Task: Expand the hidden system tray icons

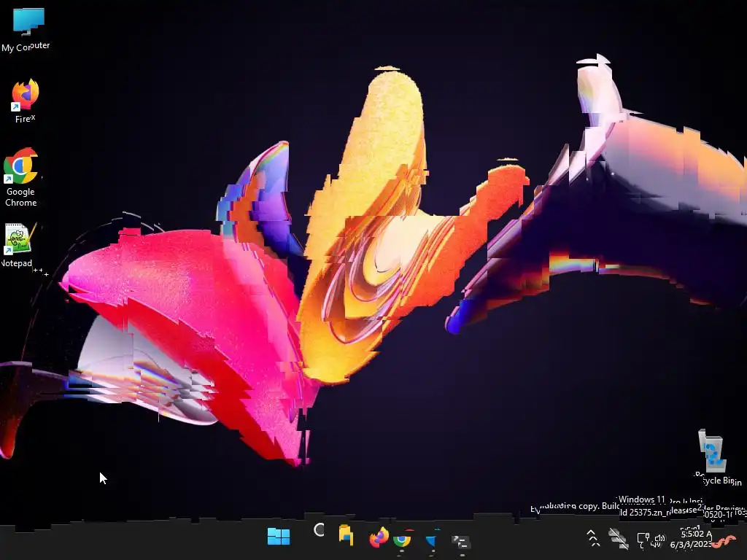Action: point(592,537)
